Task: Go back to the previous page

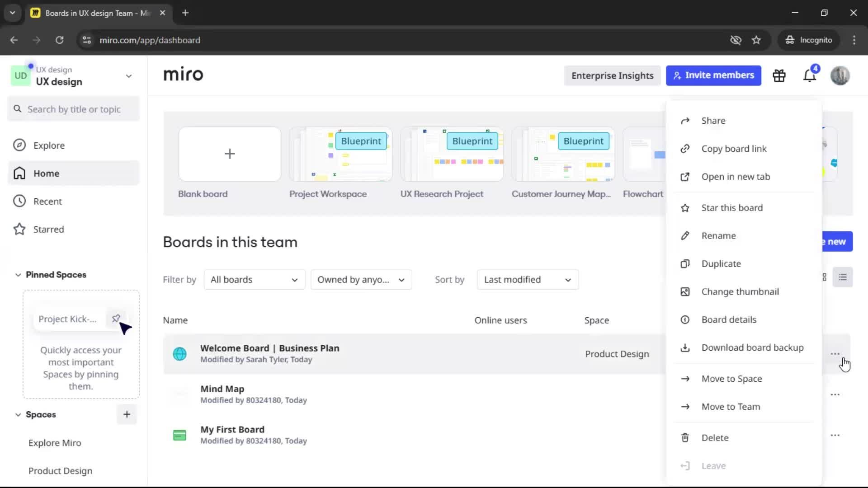Action: click(14, 40)
